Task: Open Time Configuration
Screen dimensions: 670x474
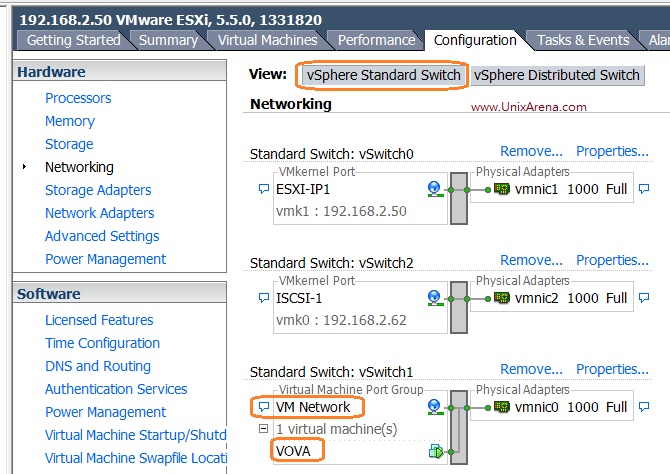Action: point(102,343)
